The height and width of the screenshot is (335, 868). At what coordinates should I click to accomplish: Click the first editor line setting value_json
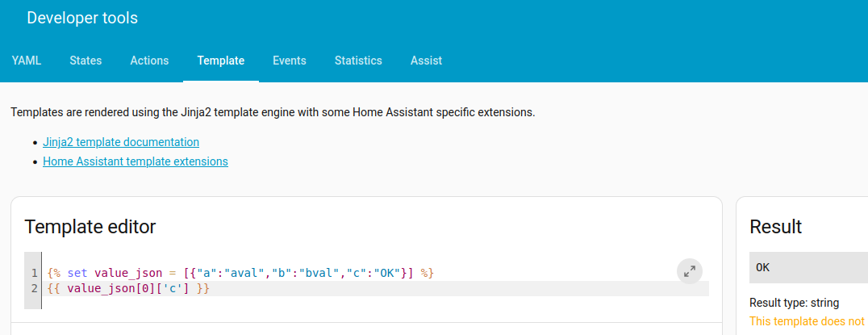pyautogui.click(x=242, y=273)
